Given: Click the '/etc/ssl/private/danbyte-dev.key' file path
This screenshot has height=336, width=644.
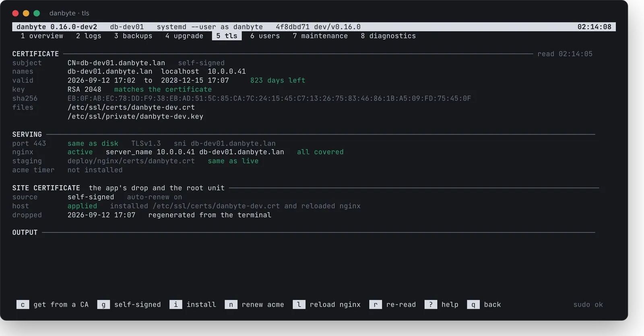Looking at the screenshot, I should point(135,117).
